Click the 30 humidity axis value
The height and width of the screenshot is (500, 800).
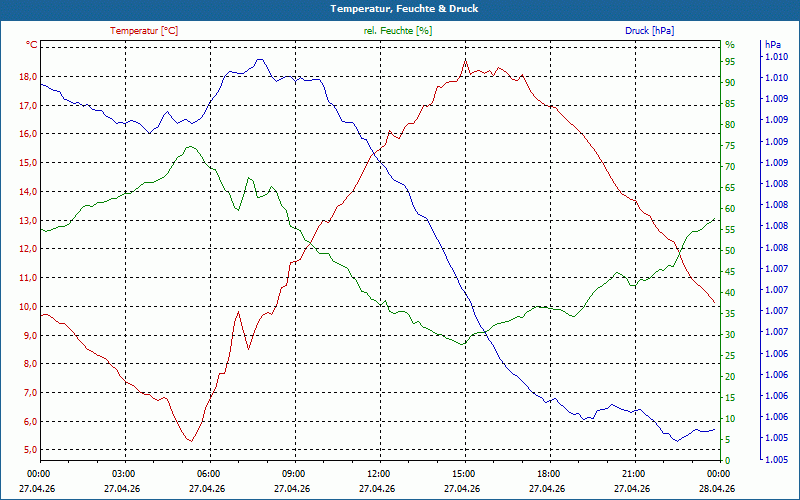[730, 335]
